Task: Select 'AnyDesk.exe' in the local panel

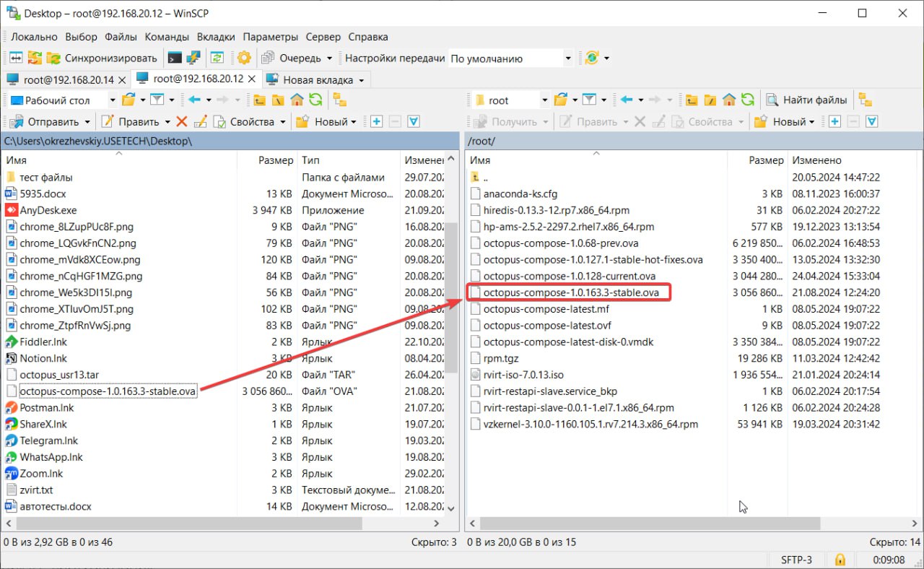Action: tap(48, 210)
